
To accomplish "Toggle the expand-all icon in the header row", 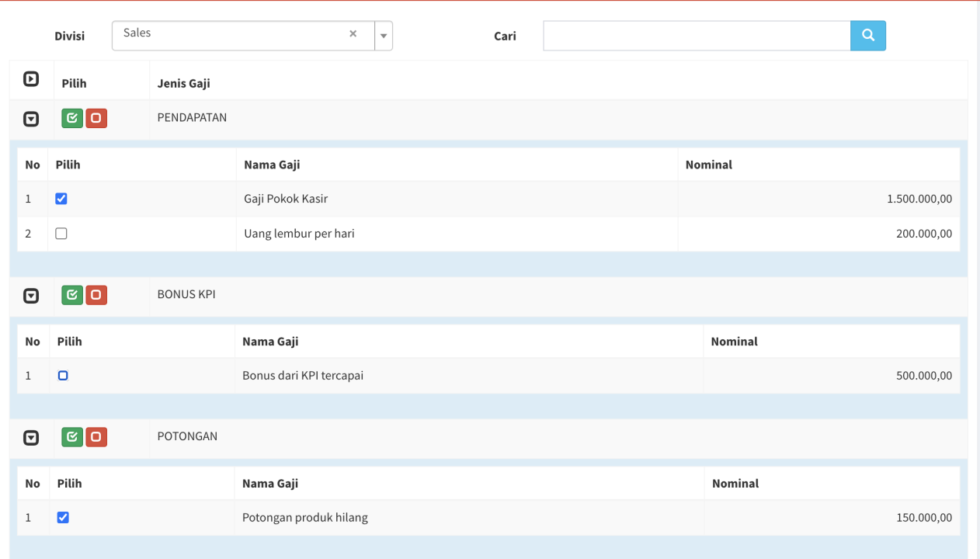I will point(31,79).
